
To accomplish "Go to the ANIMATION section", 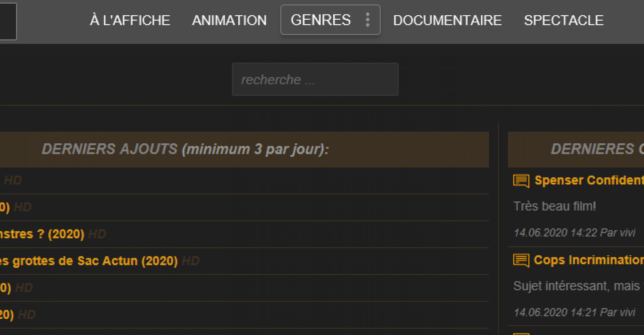I will click(x=229, y=20).
